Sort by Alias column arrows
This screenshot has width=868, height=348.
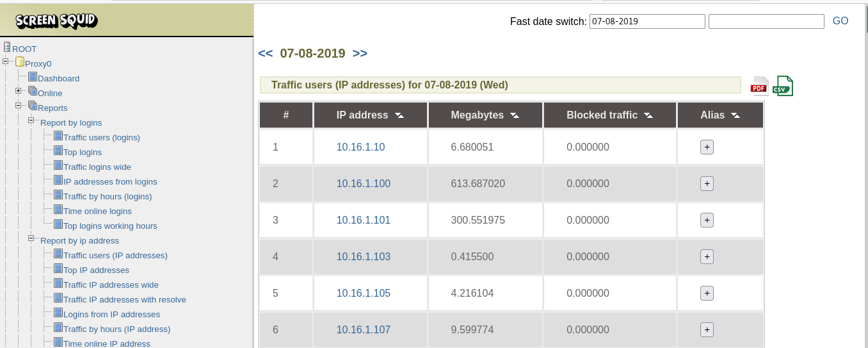[735, 116]
